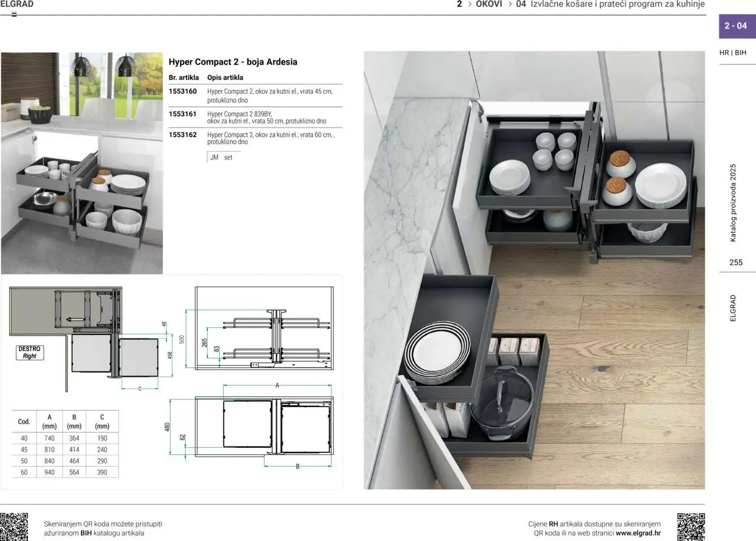
Task: Click page number 255 in right sidebar
Action: coord(736,262)
